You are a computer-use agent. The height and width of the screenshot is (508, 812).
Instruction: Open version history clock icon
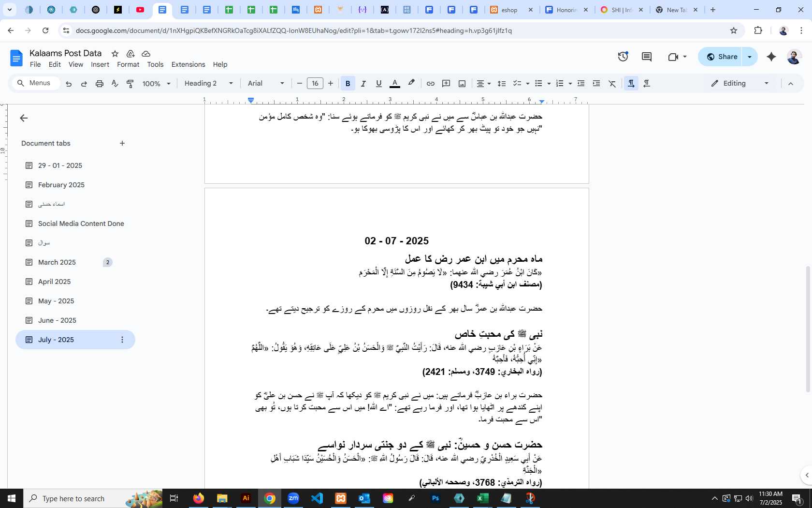[623, 57]
